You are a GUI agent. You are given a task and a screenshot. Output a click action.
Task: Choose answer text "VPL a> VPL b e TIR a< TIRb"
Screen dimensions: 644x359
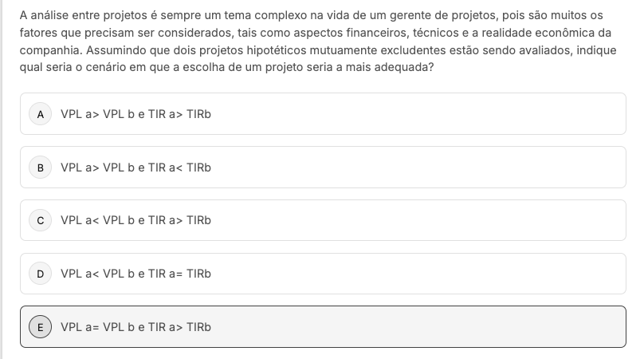135,168
